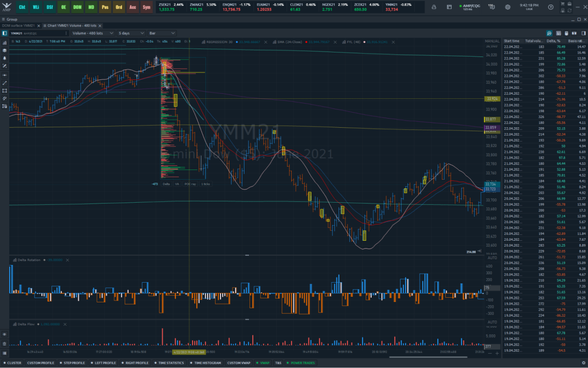Click the Custom Profile button
This screenshot has width=588, height=368.
40,363
